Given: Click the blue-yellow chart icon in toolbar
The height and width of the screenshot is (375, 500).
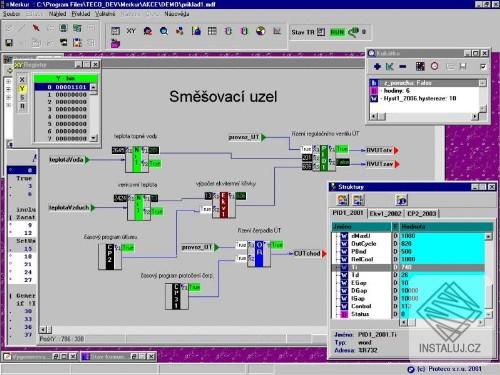Looking at the screenshot, I should click(196, 31).
